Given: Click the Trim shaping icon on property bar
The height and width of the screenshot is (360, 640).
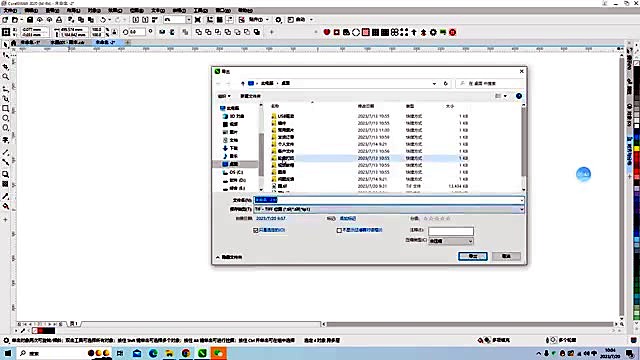Looking at the screenshot, I should 209,32.
